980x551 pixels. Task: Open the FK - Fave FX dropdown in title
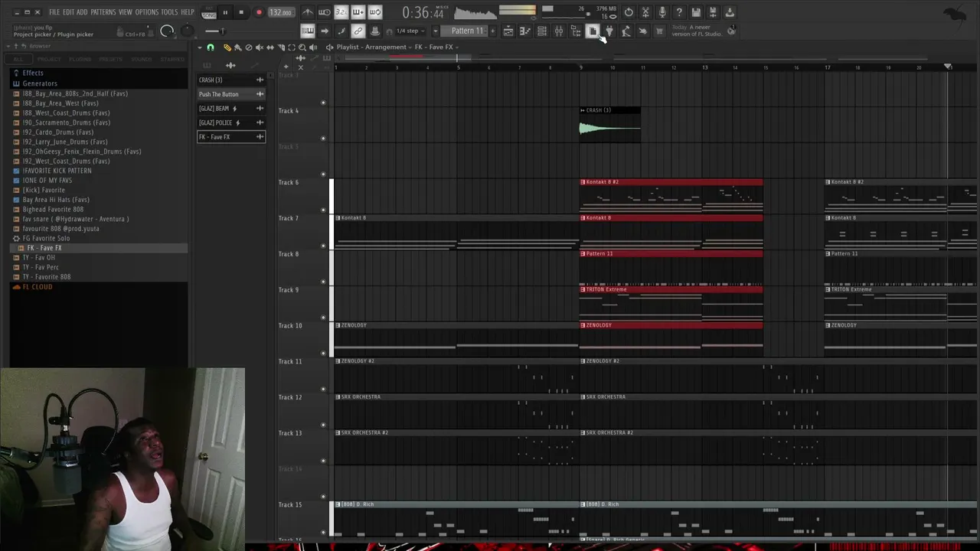pyautogui.click(x=436, y=47)
